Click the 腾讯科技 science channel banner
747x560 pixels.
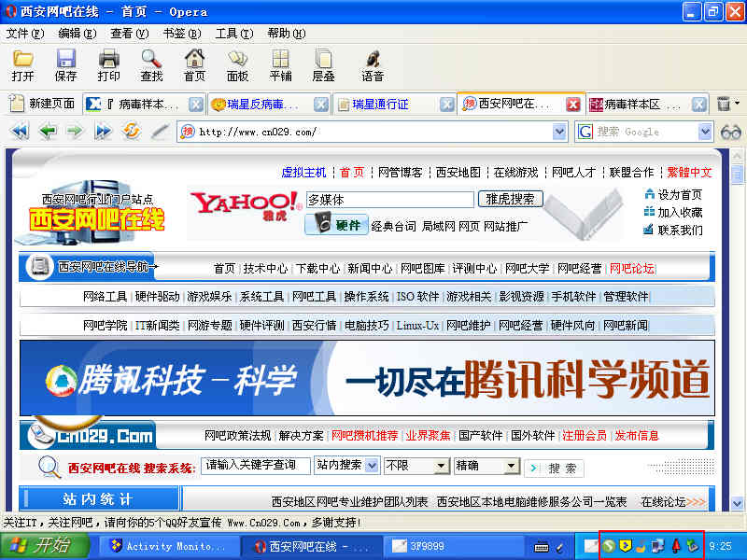[367, 378]
